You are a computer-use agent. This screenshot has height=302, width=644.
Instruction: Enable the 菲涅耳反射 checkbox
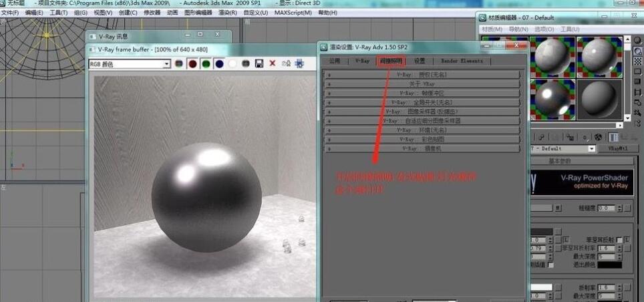click(x=619, y=239)
